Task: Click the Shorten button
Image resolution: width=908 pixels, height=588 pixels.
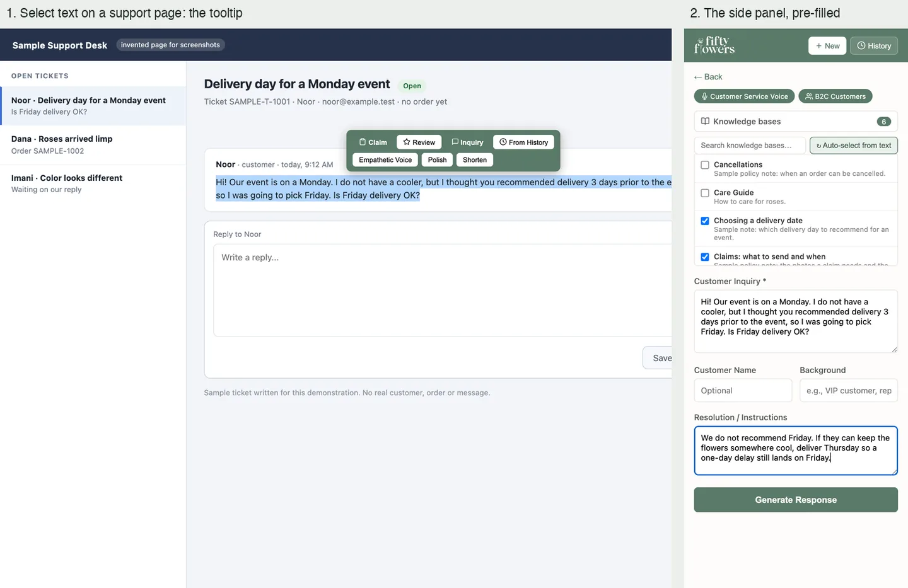Action: 475,160
